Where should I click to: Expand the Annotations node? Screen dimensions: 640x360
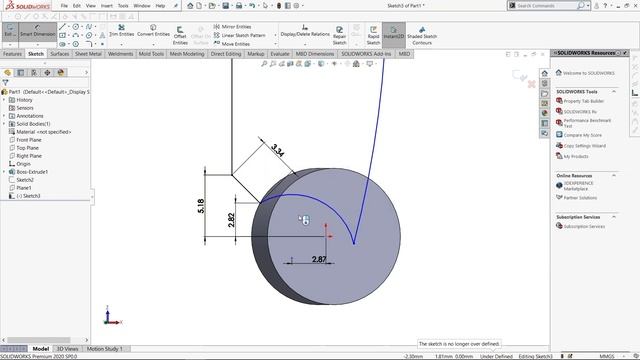pyautogui.click(x=4, y=116)
